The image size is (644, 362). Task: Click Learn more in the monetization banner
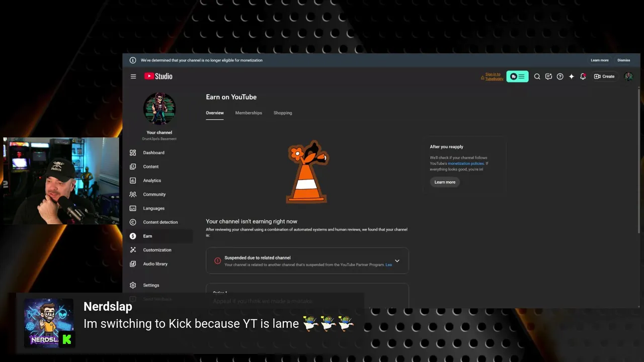[x=599, y=60]
